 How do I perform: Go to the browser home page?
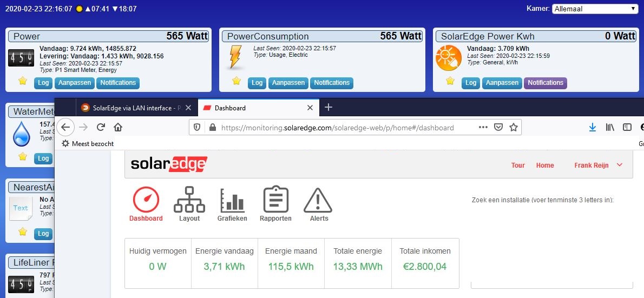coord(119,127)
